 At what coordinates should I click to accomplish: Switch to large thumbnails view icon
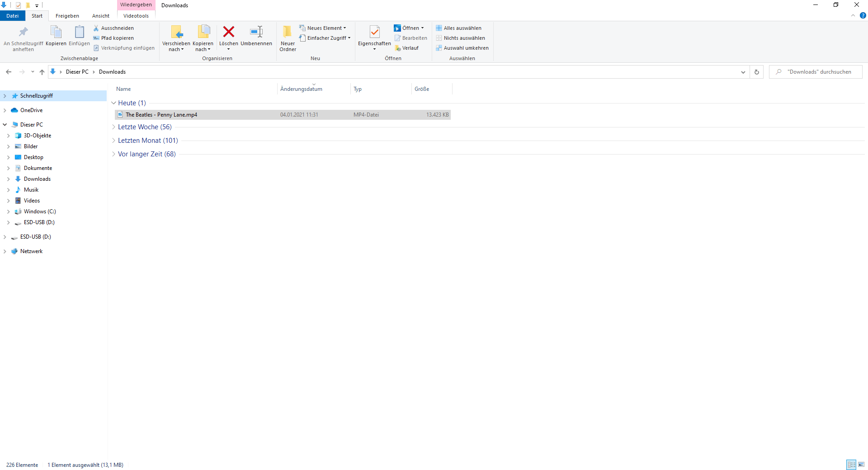coord(861,465)
